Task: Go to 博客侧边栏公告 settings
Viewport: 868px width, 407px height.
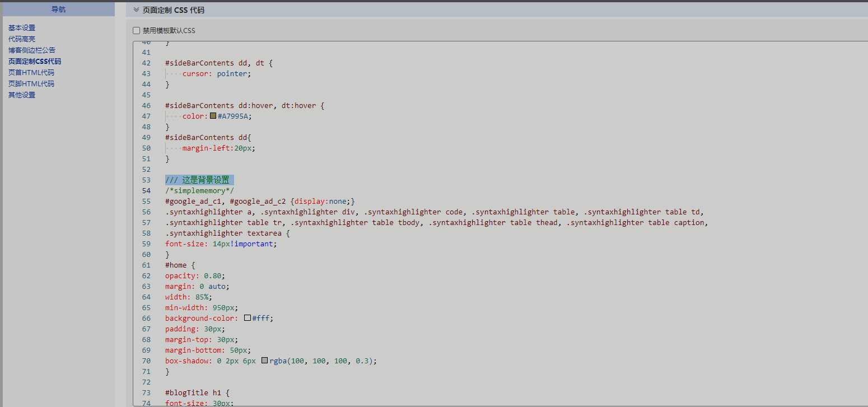Action: [32, 50]
